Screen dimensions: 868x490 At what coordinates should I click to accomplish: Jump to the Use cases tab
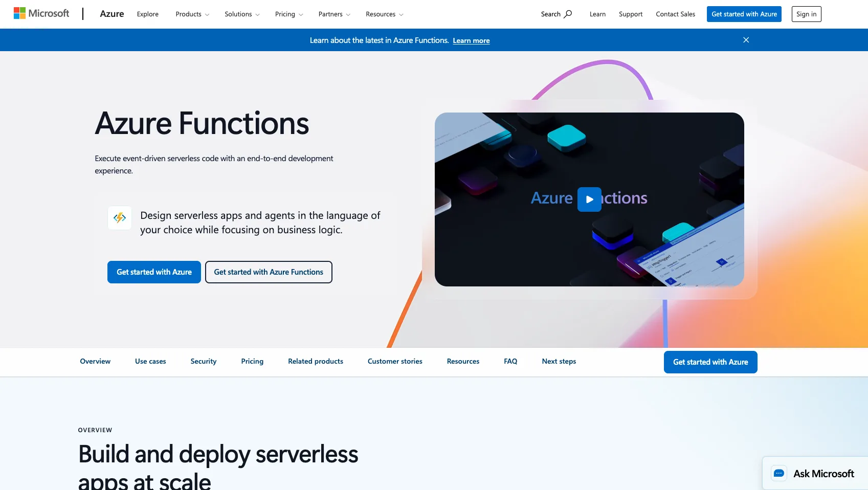pos(150,361)
